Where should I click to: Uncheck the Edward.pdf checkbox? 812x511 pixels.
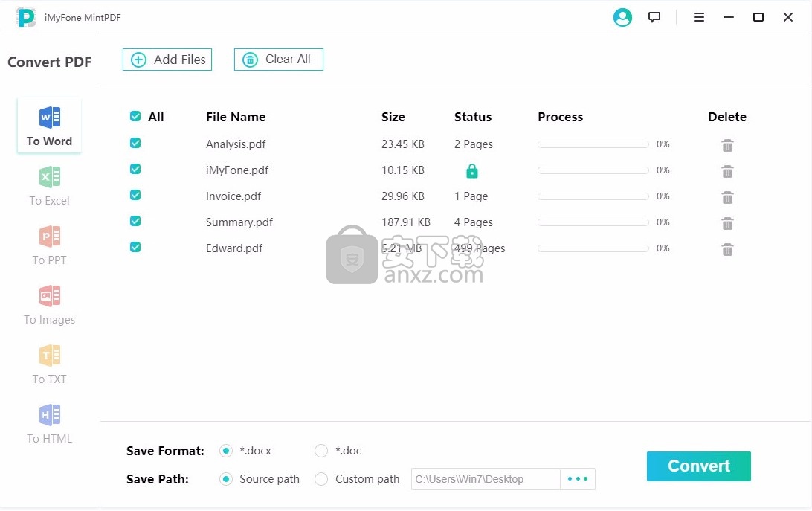135,247
